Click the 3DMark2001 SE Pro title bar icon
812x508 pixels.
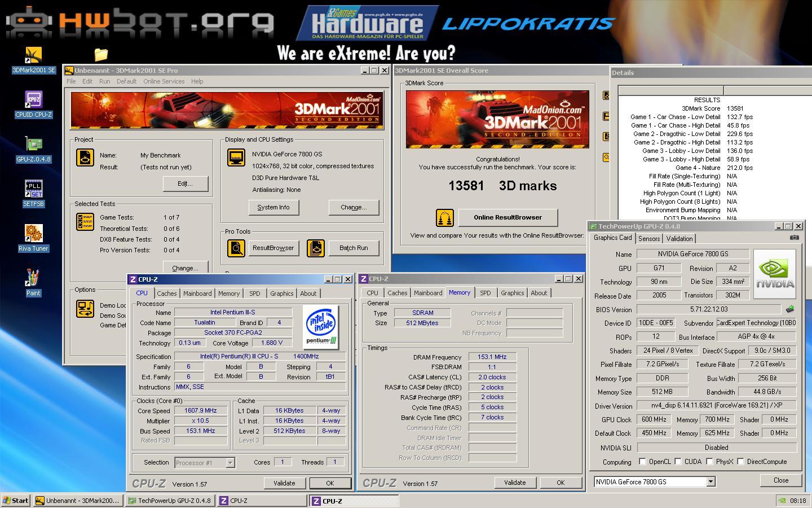(69, 71)
